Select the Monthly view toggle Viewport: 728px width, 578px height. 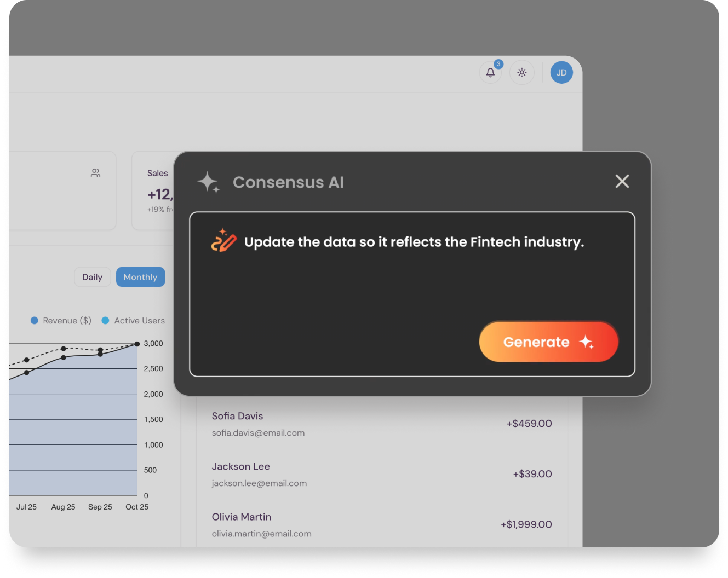pos(140,277)
